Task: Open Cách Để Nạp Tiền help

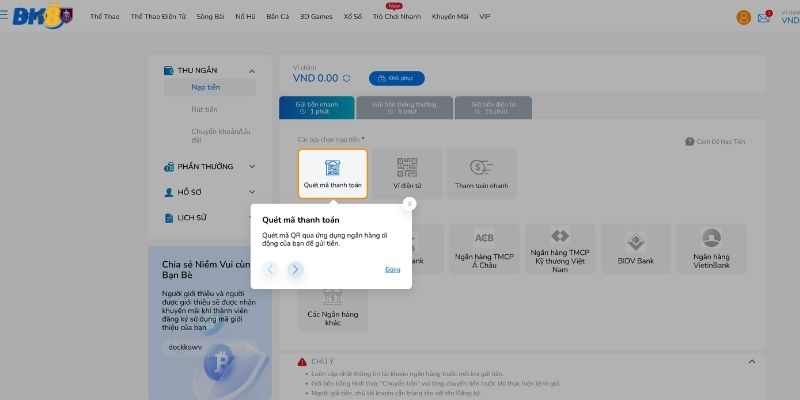Action: [715, 141]
